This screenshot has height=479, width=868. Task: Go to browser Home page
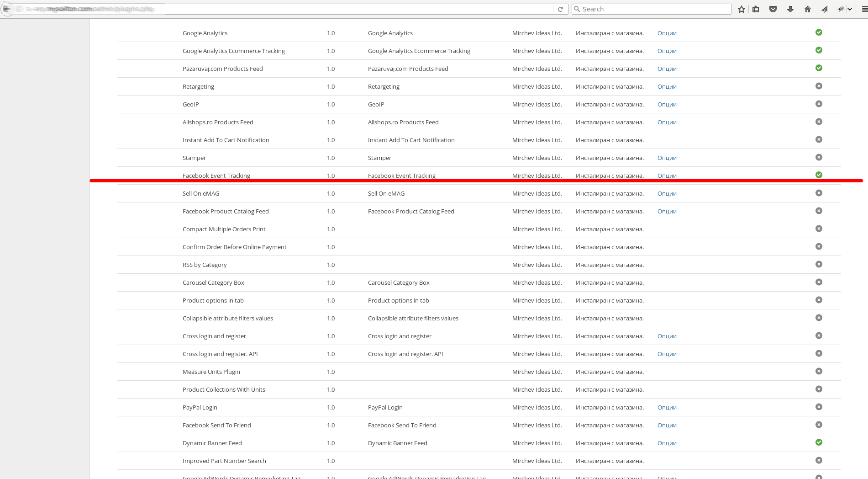[808, 9]
